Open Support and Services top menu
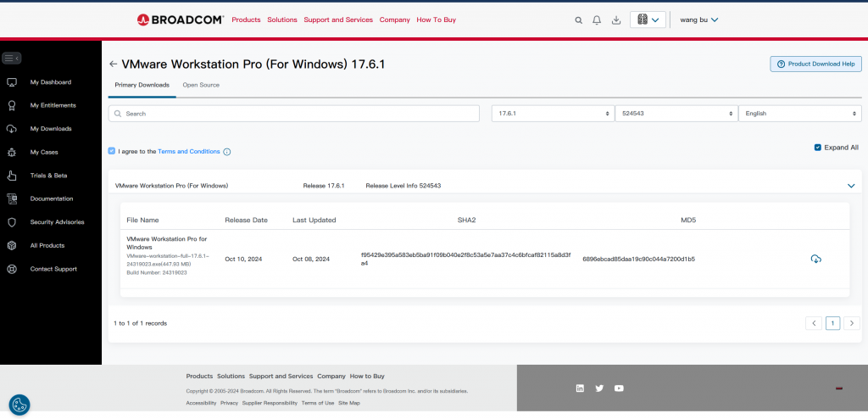 click(338, 20)
